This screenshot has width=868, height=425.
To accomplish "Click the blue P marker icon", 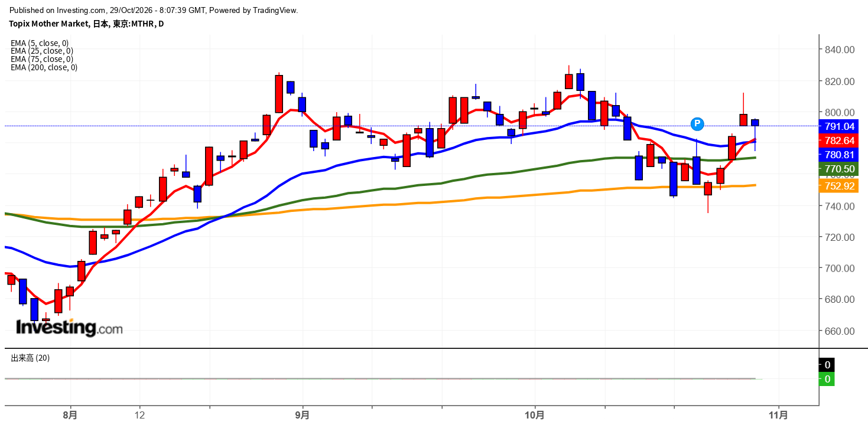I will pyautogui.click(x=697, y=123).
